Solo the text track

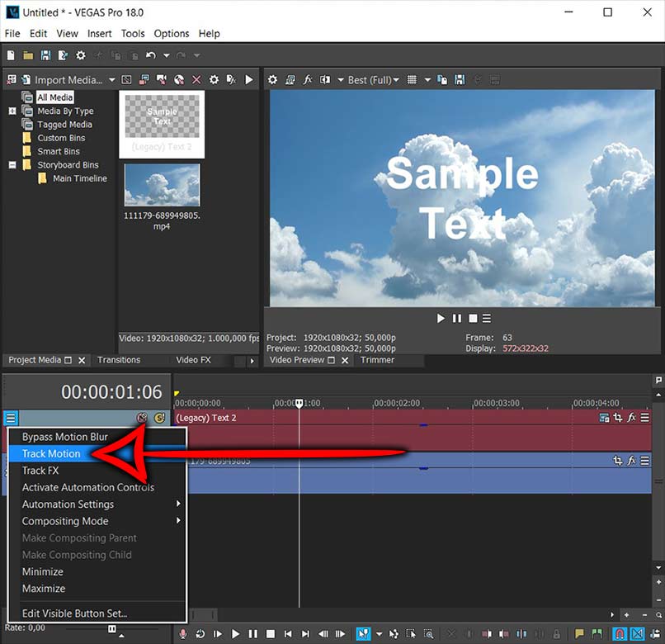159,418
